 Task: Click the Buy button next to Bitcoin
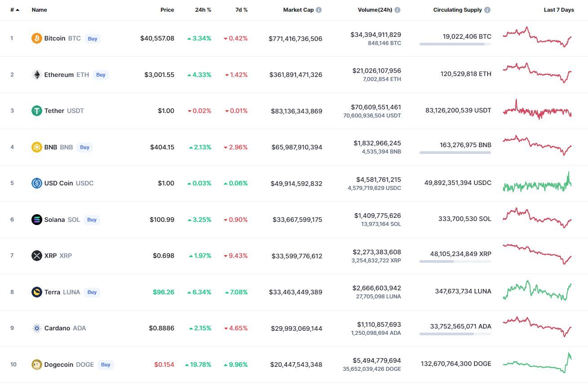pyautogui.click(x=93, y=39)
